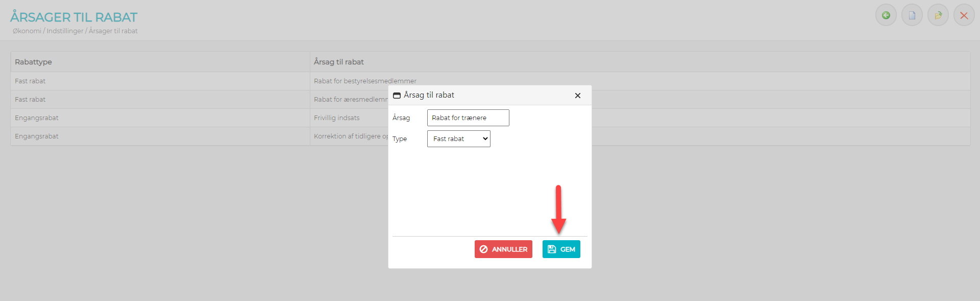980x301 pixels.
Task: Click the Årsag til rabat column header
Action: 338,62
